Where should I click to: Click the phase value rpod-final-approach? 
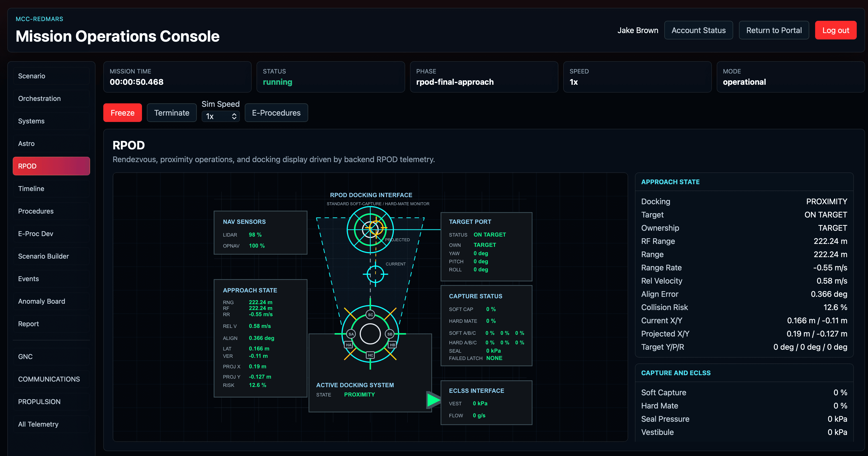[455, 82]
